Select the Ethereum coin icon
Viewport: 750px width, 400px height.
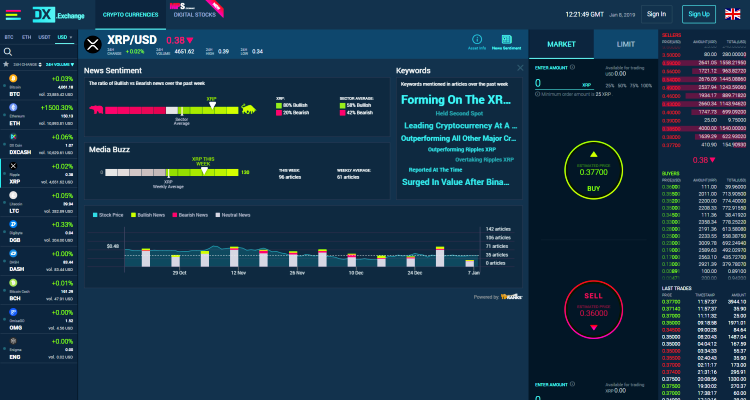click(13, 107)
